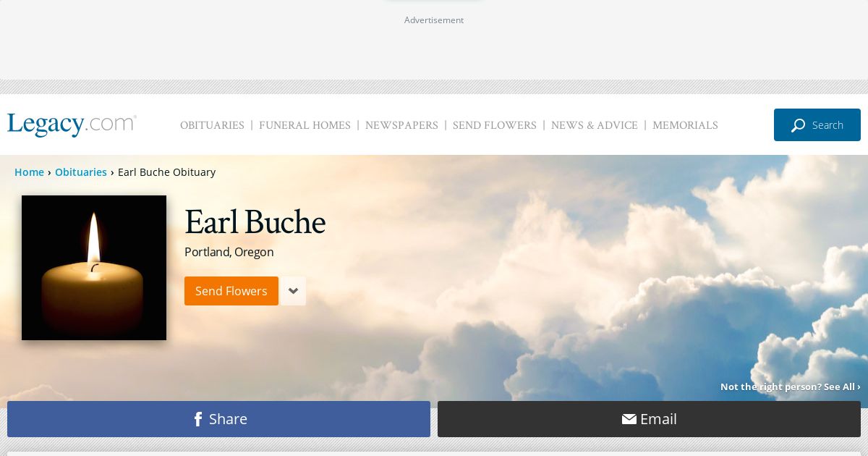Open News & Advice menu item
Viewport: 868px width, 456px height.
[x=595, y=125]
